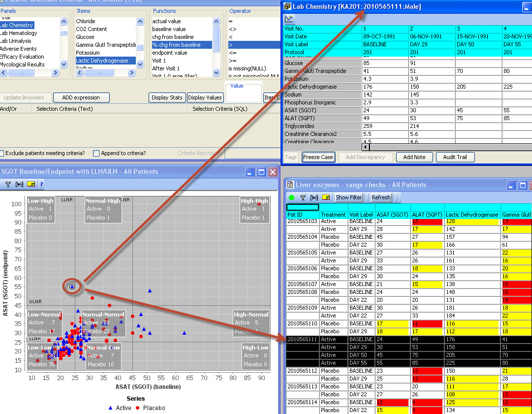Viewport: 532px width, 414px height.
Task: Select Lab Urinalysis in Panels list
Action: tap(16, 41)
